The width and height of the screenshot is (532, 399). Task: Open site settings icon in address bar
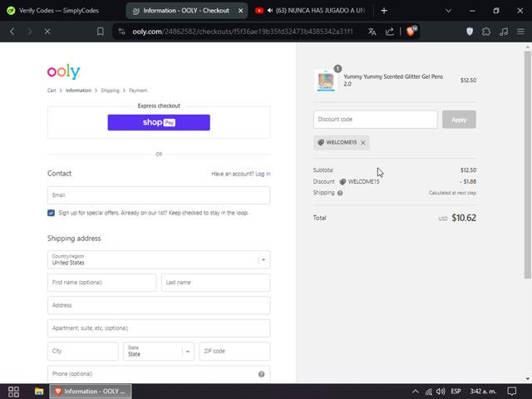point(122,32)
